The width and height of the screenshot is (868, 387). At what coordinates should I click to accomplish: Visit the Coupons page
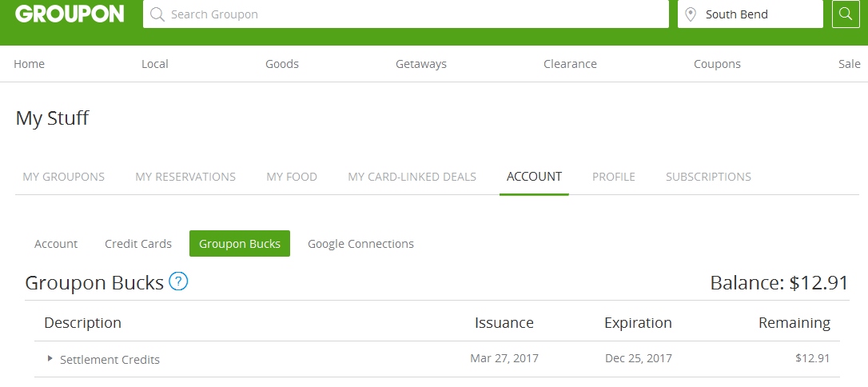click(x=717, y=64)
